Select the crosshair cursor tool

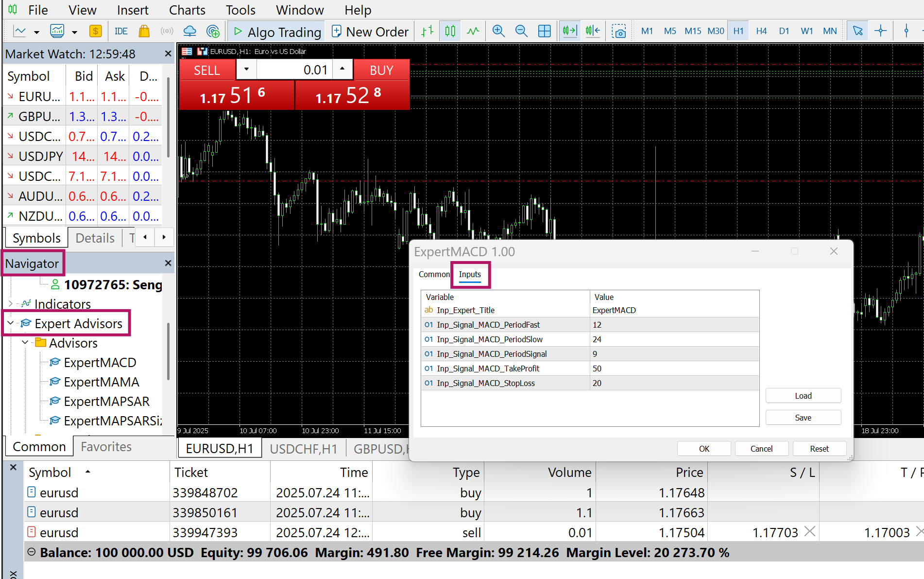pyautogui.click(x=880, y=31)
